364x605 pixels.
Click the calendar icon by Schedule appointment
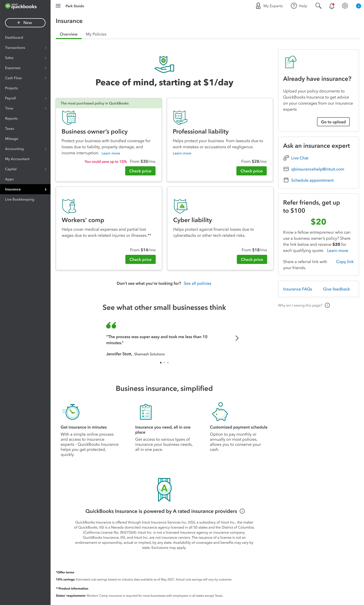[286, 180]
